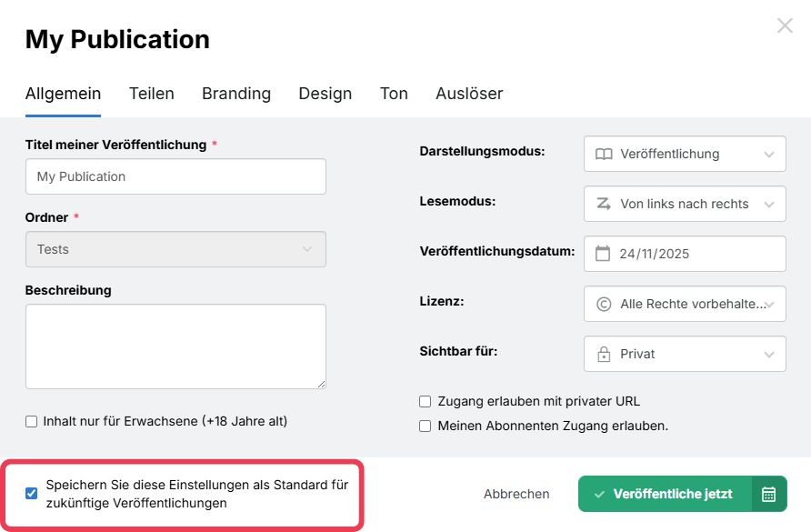Click the lock icon in Sichtbar für
The width and height of the screenshot is (811, 532).
pos(604,354)
